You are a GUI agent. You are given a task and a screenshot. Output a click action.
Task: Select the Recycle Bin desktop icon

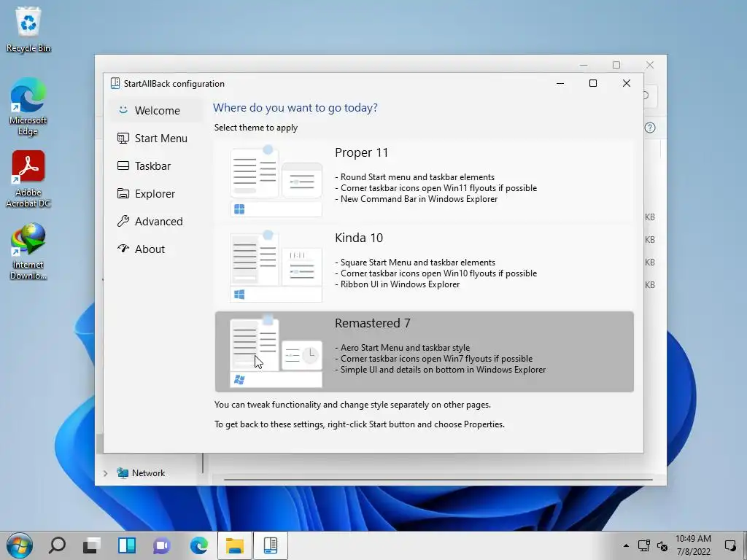(28, 29)
